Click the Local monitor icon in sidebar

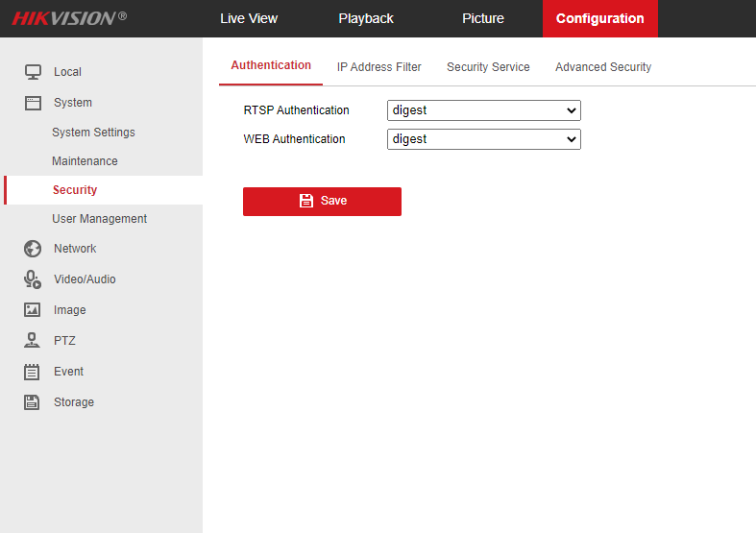(33, 72)
